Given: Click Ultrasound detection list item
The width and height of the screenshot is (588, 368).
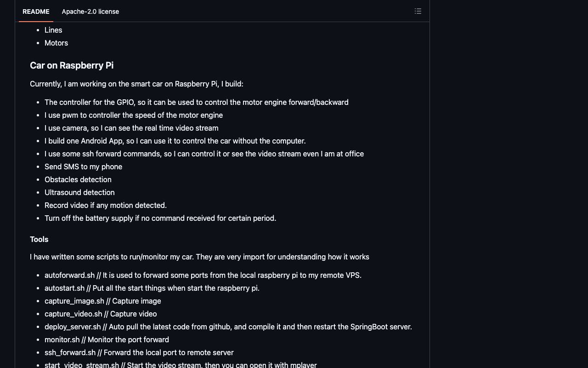Looking at the screenshot, I should pos(79,192).
